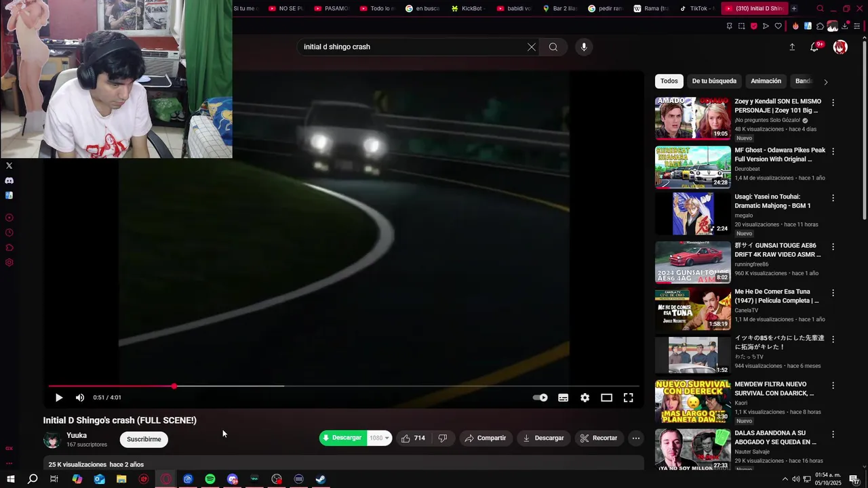868x488 pixels.
Task: Open the 1080 quality dropdown
Action: coord(379,438)
